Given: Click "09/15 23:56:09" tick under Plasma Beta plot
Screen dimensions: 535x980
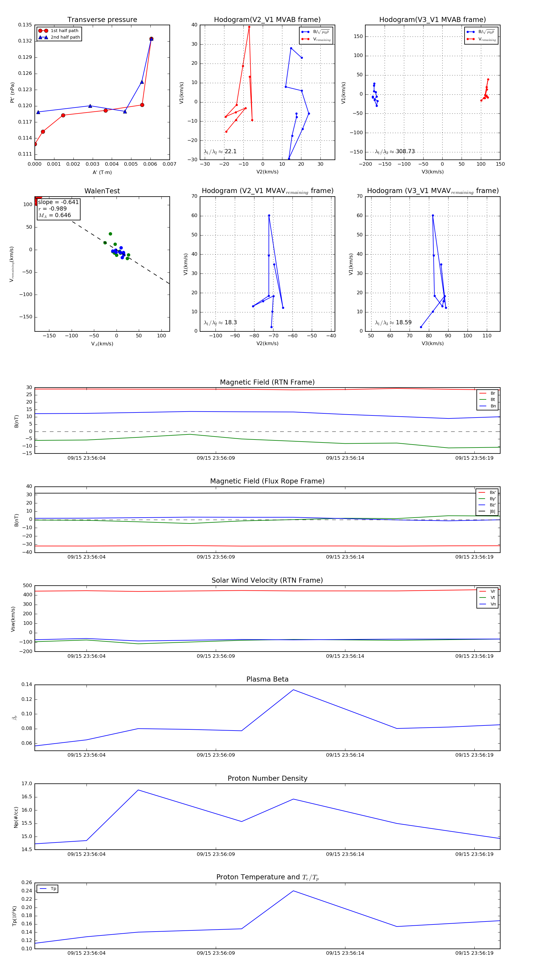Looking at the screenshot, I should (x=216, y=755).
